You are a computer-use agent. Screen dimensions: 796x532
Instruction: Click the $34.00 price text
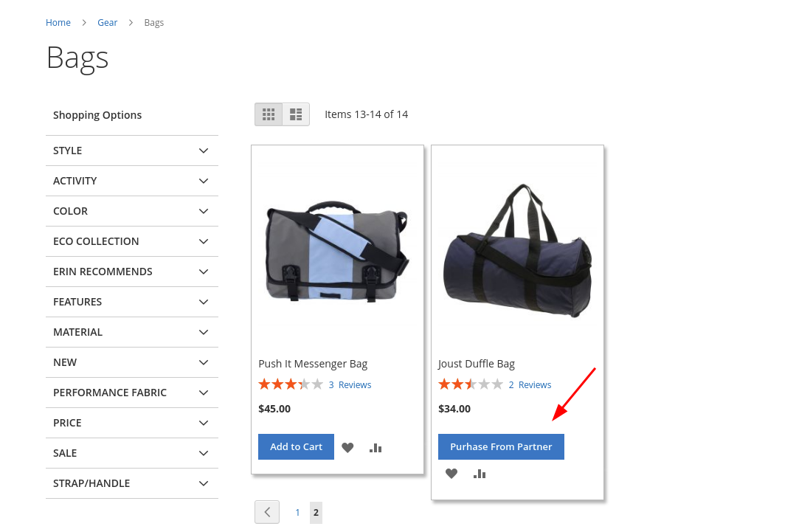(x=454, y=409)
